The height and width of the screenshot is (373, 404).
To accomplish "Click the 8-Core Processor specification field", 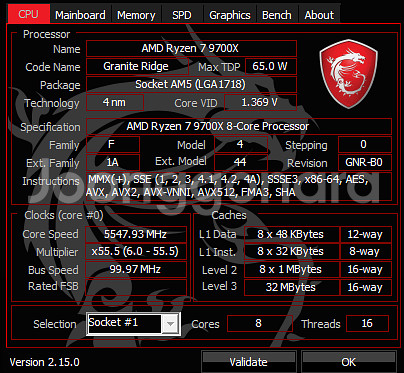I will tap(239, 126).
